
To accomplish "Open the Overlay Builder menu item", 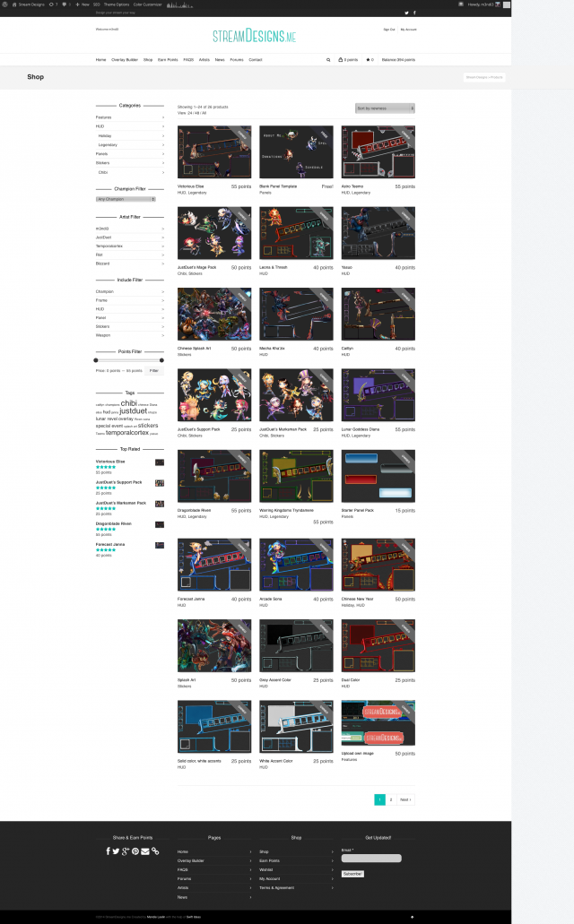I will click(x=125, y=59).
